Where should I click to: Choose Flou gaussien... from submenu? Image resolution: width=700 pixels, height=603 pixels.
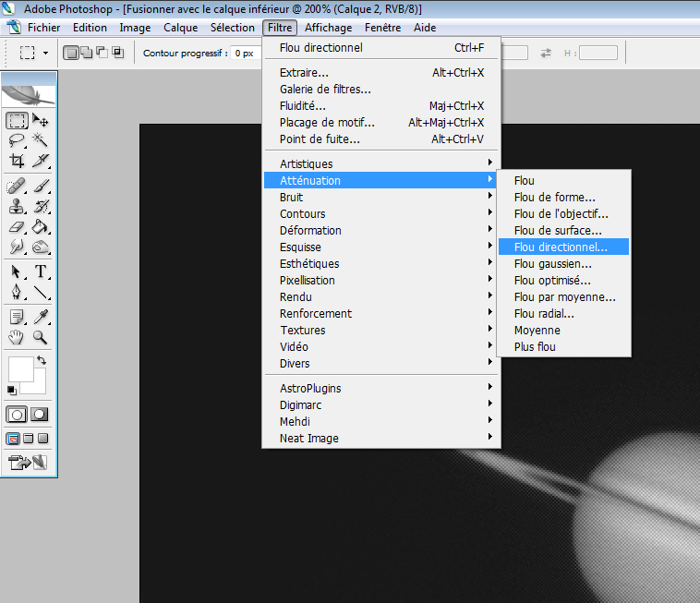(x=563, y=264)
